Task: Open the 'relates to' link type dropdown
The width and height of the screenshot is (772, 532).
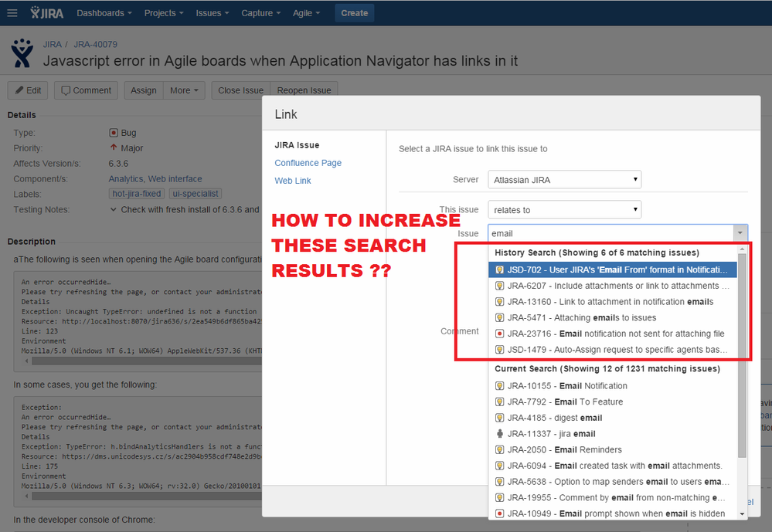Action: coord(564,210)
